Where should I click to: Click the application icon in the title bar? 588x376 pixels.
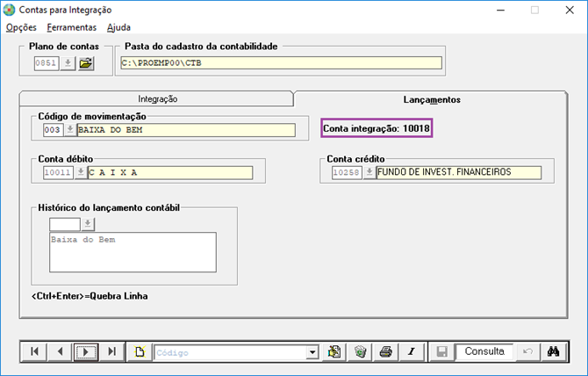coord(9,11)
